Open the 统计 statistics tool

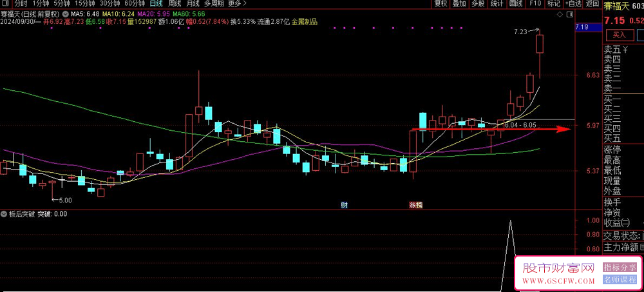tap(497, 4)
